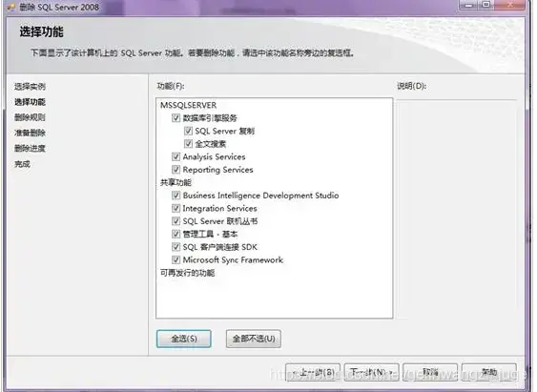Uncheck the SQL Server 复制 checkbox

[x=188, y=131]
